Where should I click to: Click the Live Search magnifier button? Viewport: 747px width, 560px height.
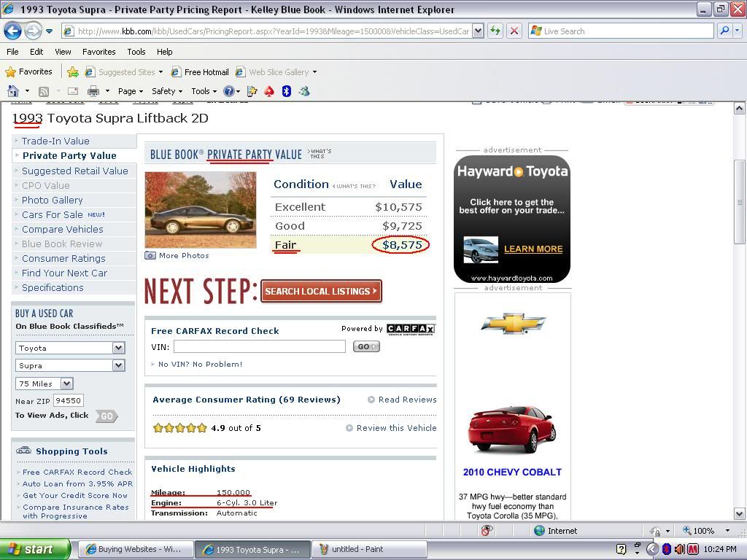coord(724,31)
